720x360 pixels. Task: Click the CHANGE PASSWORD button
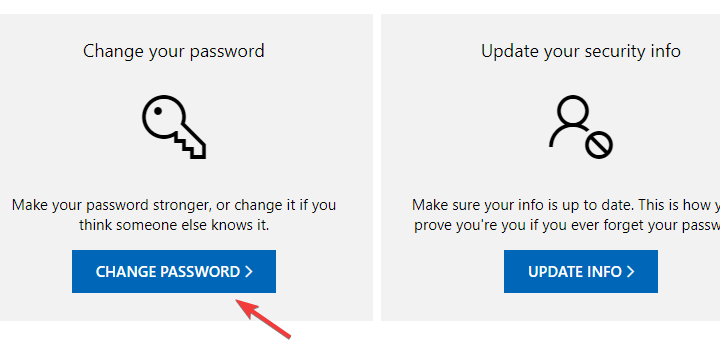(174, 271)
